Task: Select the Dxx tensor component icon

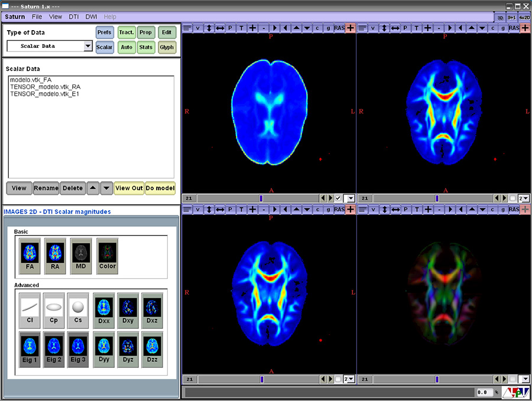Action: [104, 311]
